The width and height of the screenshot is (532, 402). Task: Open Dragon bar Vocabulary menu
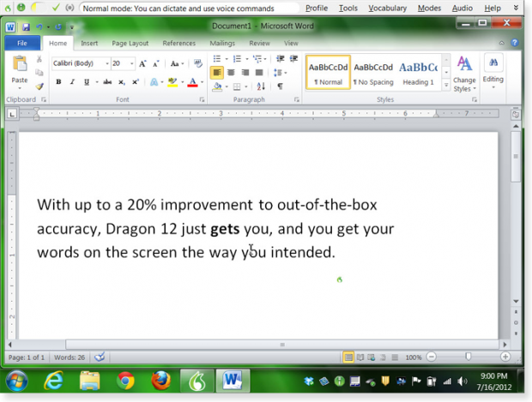pos(388,8)
